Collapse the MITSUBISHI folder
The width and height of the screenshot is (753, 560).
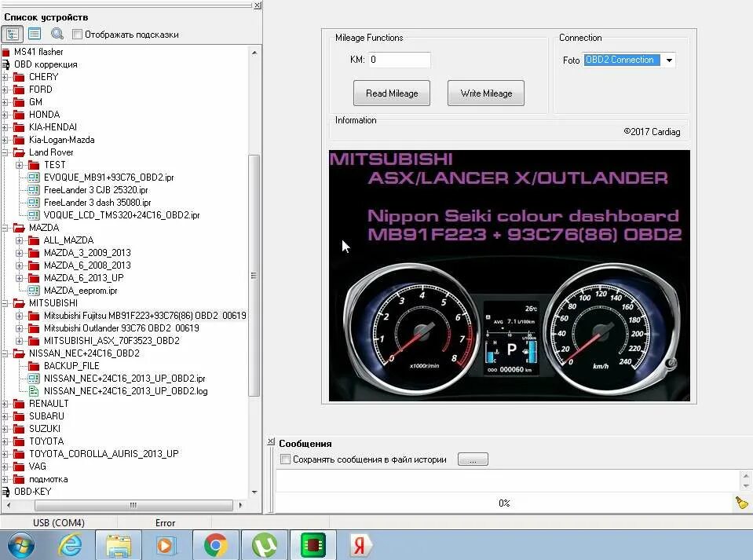[5, 303]
